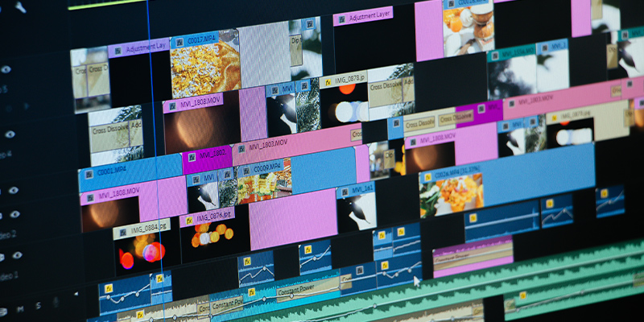Viewport: 644px width, 322px height.
Task: Select the 'Adjustment Layer' clip name
Action: tap(369, 16)
